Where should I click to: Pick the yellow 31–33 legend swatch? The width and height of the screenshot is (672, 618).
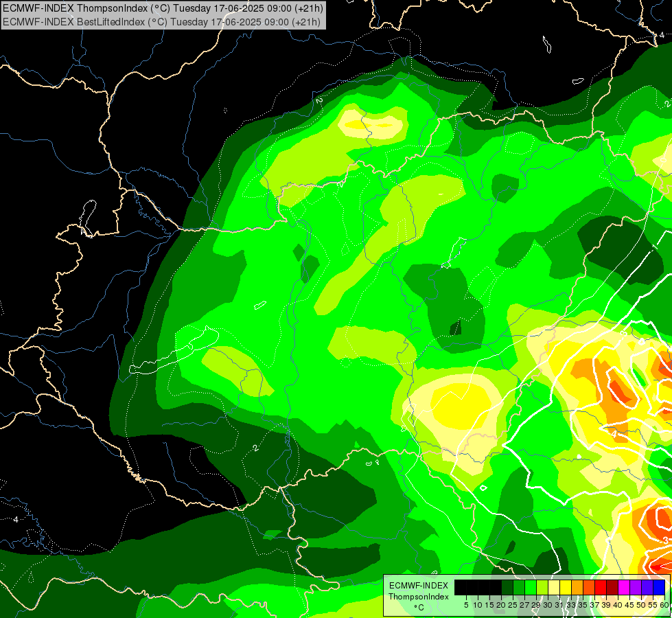[566, 588]
